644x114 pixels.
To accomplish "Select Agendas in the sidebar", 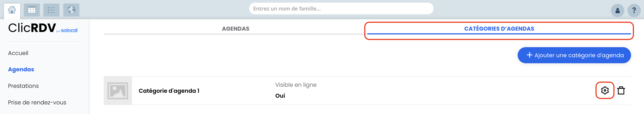I will point(21,69).
